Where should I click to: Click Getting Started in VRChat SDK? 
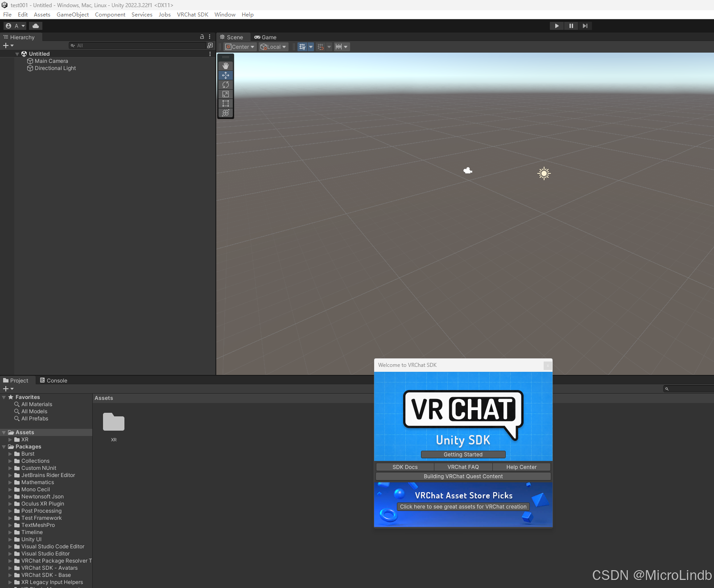point(463,455)
